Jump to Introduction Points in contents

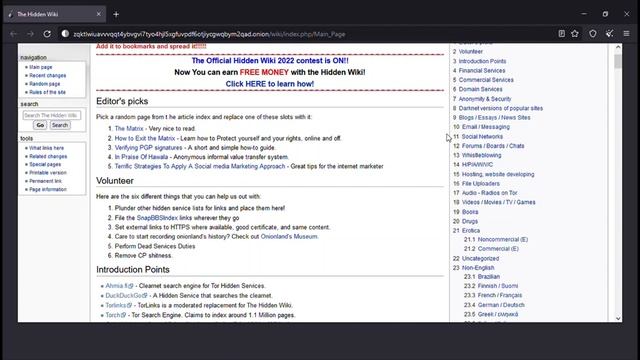coord(482,61)
